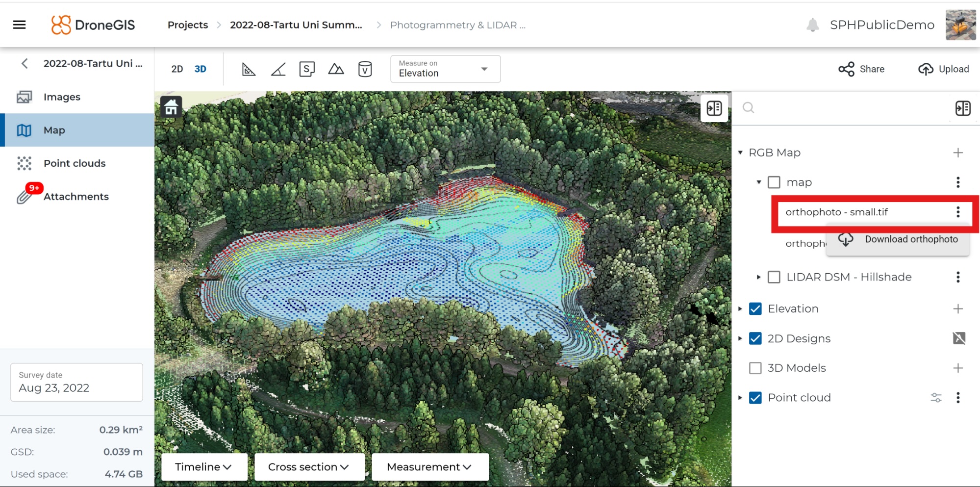Open map layer options menu
Screen dimensions: 980x487
tap(958, 182)
